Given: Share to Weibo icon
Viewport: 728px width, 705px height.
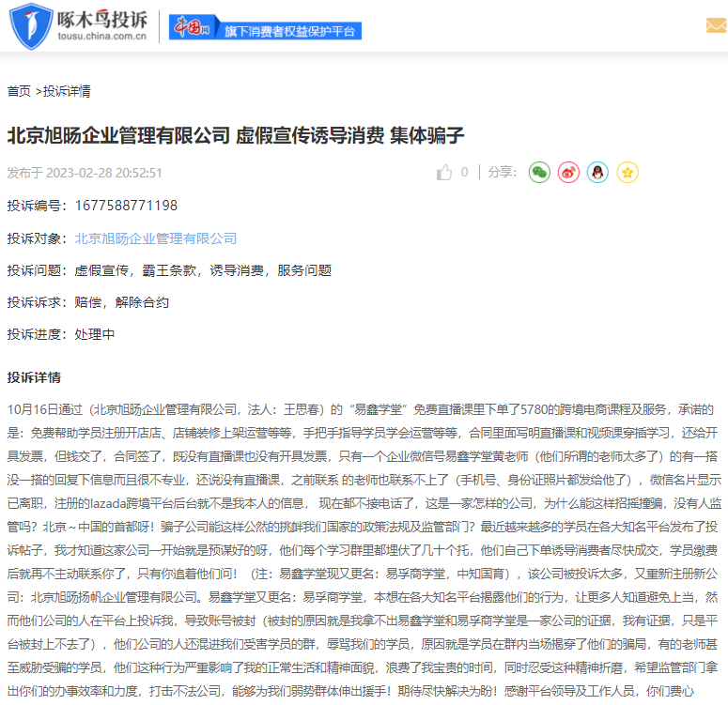Looking at the screenshot, I should (x=568, y=173).
